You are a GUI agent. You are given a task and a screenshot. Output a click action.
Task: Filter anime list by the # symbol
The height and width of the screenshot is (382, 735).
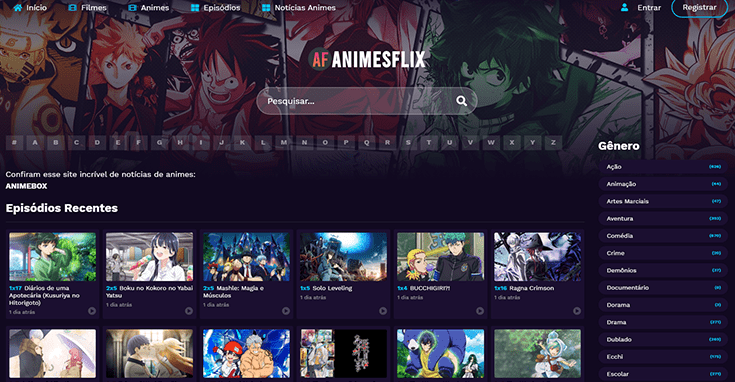point(15,142)
